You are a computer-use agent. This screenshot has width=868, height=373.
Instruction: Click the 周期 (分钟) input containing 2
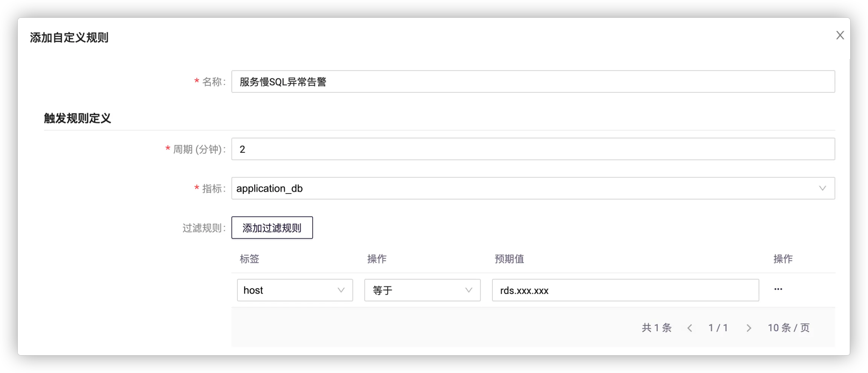click(533, 149)
